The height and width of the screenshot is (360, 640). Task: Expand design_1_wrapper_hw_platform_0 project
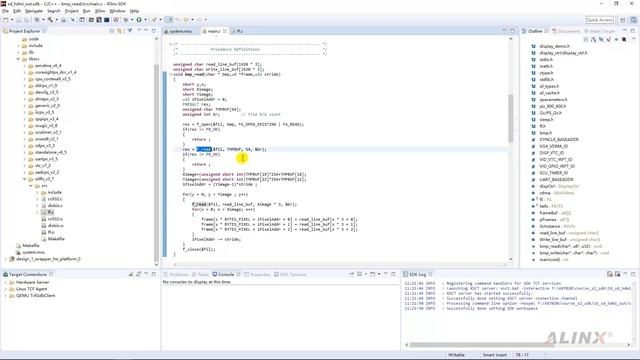point(6,259)
